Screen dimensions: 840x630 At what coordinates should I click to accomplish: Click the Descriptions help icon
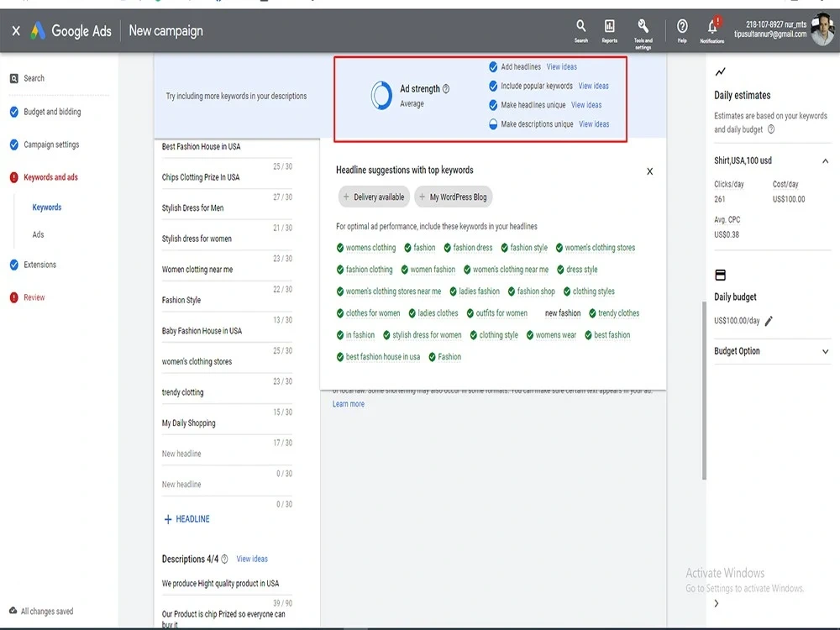[224, 559]
